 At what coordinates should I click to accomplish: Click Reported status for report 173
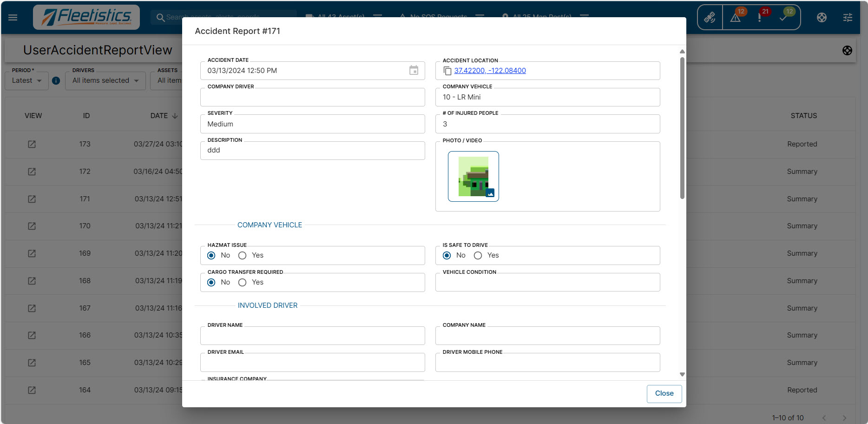click(802, 144)
